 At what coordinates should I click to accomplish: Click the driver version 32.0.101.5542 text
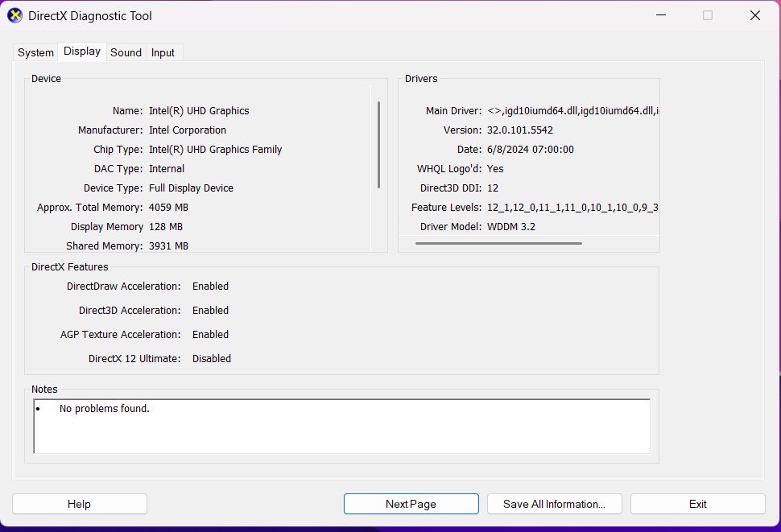(x=519, y=130)
